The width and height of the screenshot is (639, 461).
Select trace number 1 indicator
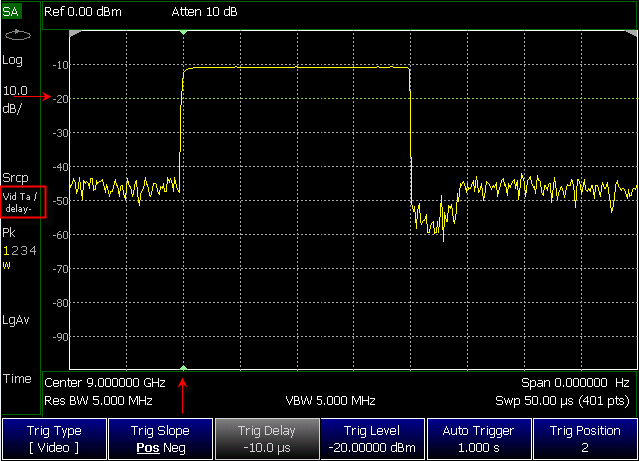tap(6, 250)
